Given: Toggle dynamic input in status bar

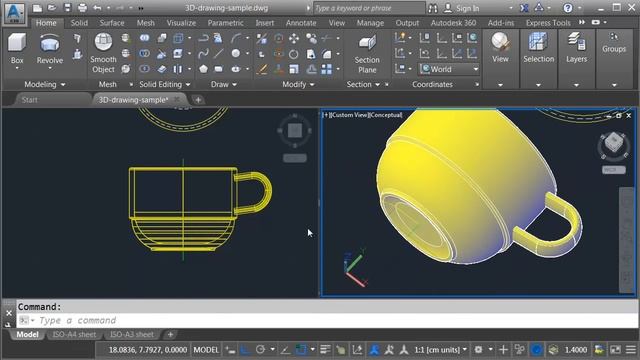Looking at the screenshot, I should 231,350.
